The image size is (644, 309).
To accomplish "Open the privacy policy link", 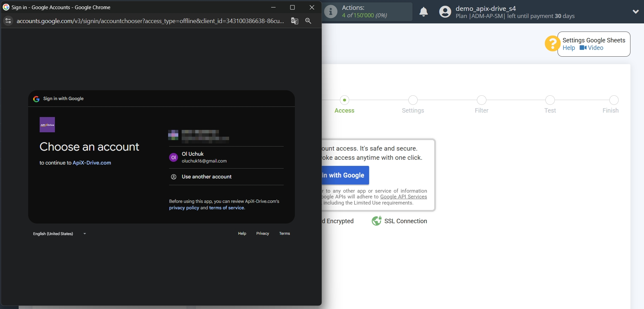I will 184,208.
